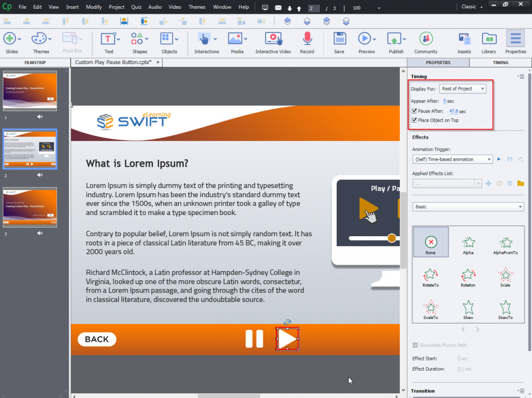Add a new effect with the plus icon
The width and height of the screenshot is (532, 398).
coord(488,183)
